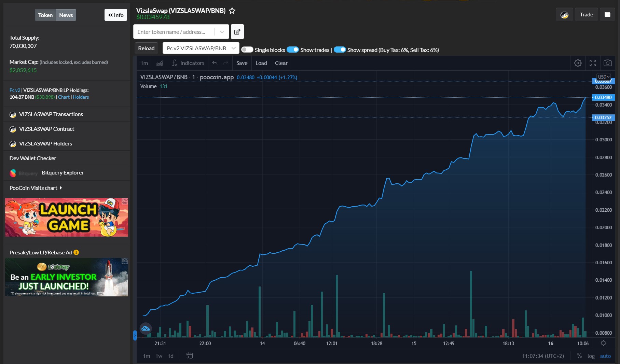The image size is (620, 364).
Task: Click the 0.03480 current price label on the axis
Action: point(603,97)
